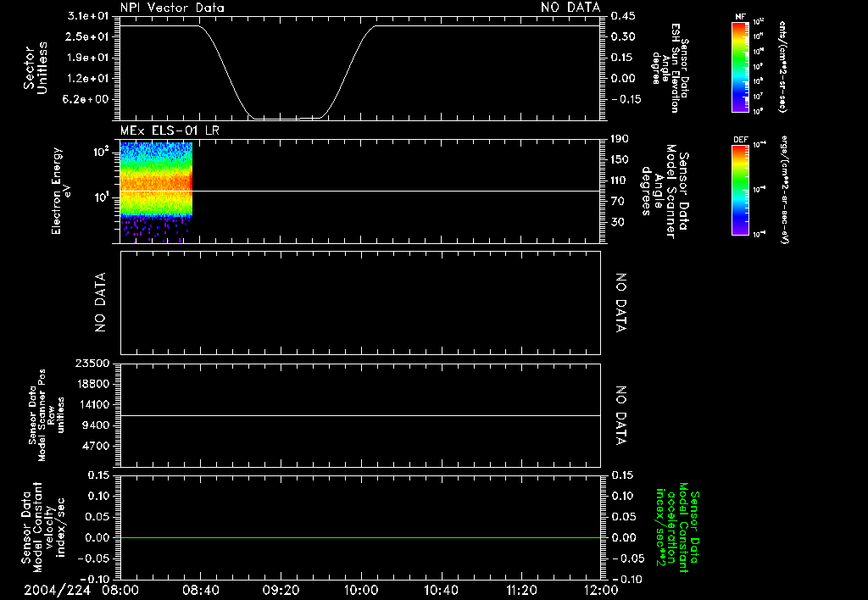Click the '2004/224' date label

coord(57,591)
